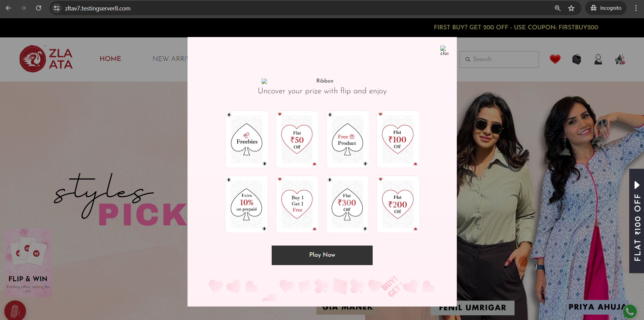Open the Chrome three-dot menu
644x320 pixels.
point(636,8)
